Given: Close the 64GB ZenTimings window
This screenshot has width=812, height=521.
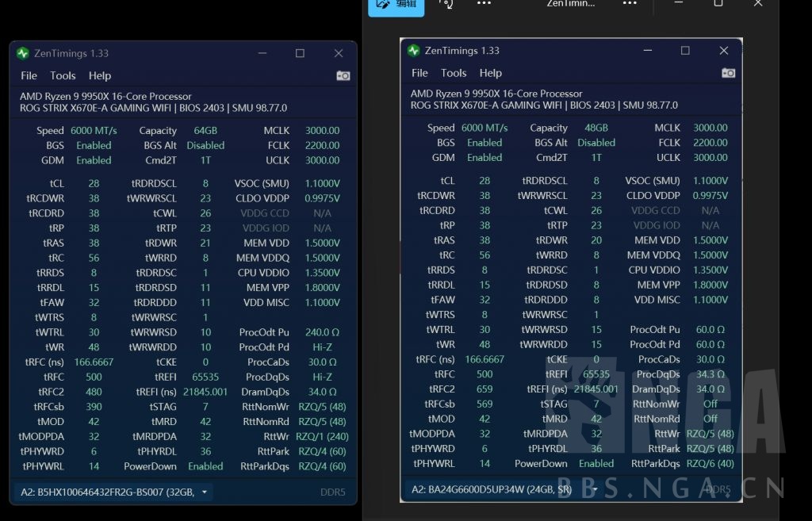Looking at the screenshot, I should pyautogui.click(x=339, y=53).
